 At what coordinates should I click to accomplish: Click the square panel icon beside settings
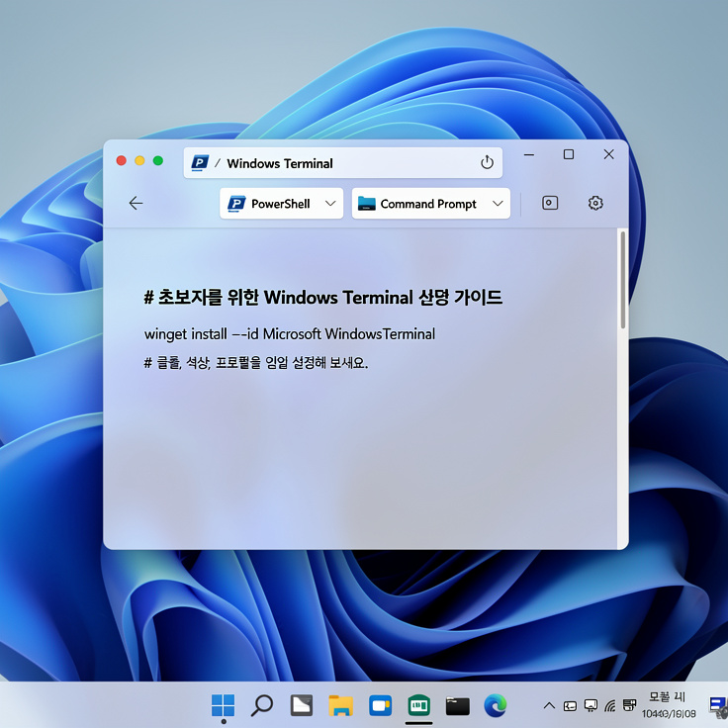[x=550, y=203]
